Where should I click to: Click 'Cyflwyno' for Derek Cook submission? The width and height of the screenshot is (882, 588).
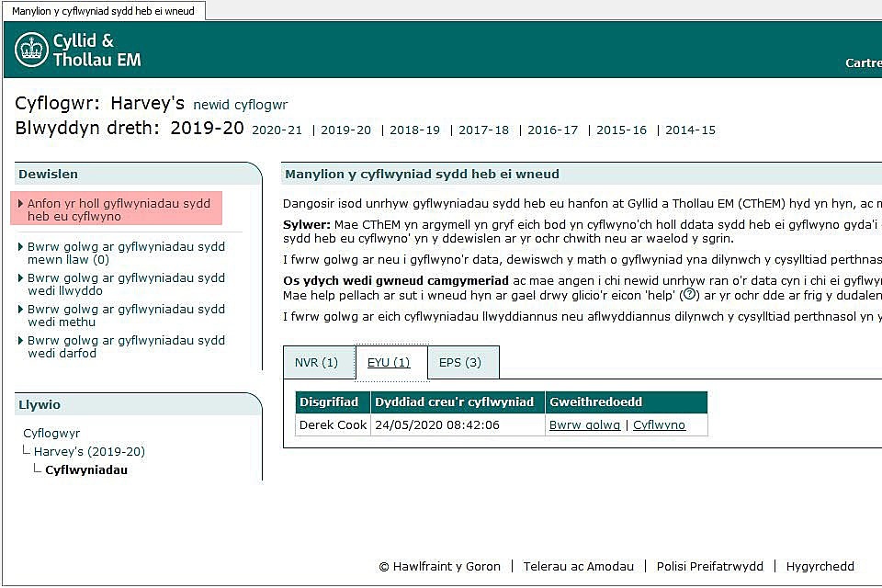tap(659, 425)
